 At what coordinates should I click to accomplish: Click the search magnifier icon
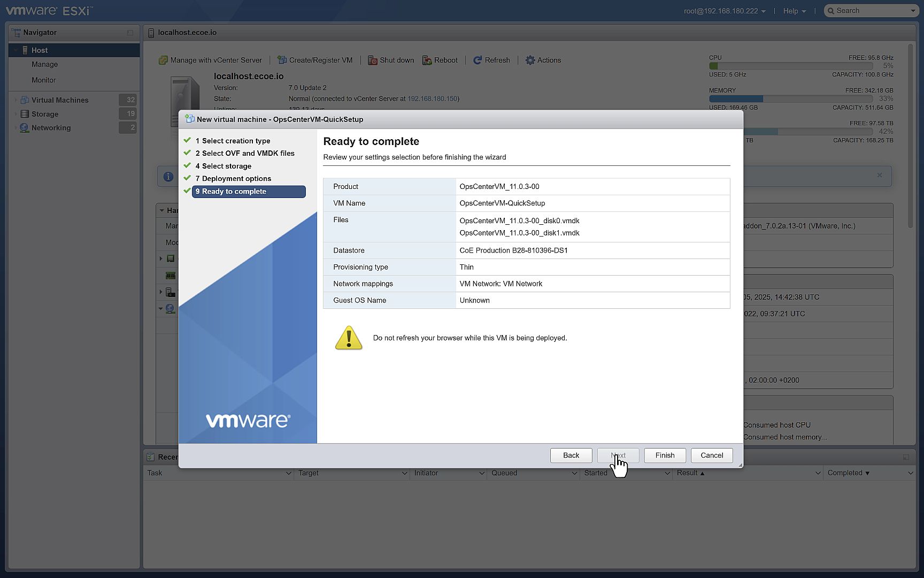click(831, 11)
